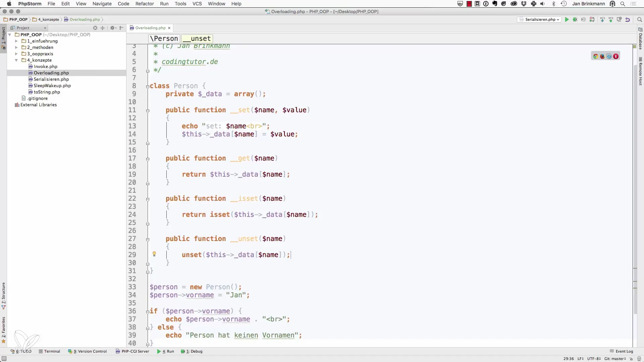The height and width of the screenshot is (362, 644).
Task: Fold the if block at line 36
Action: pyautogui.click(x=148, y=312)
